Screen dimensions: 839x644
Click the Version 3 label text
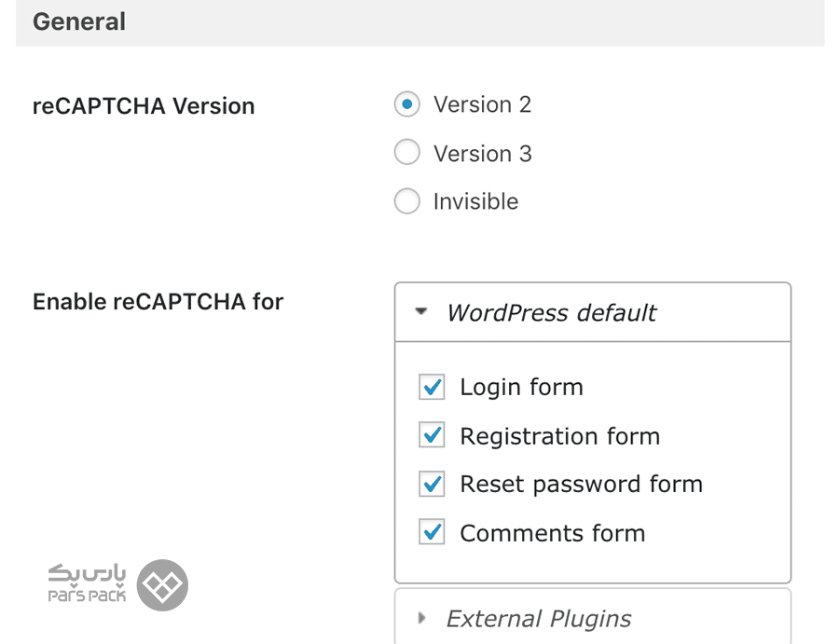483,154
